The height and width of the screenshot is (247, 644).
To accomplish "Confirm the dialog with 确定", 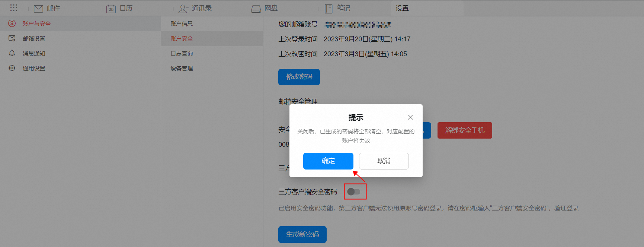I will [328, 161].
